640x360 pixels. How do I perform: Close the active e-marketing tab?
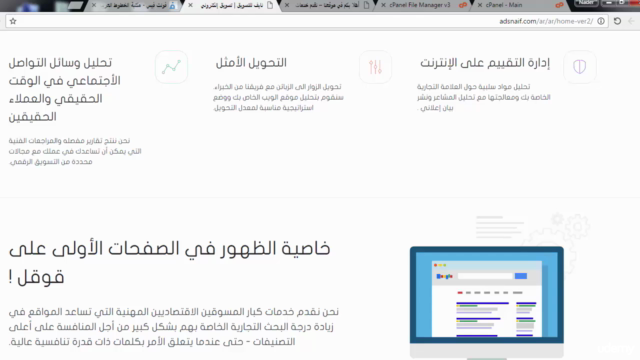coord(190,5)
